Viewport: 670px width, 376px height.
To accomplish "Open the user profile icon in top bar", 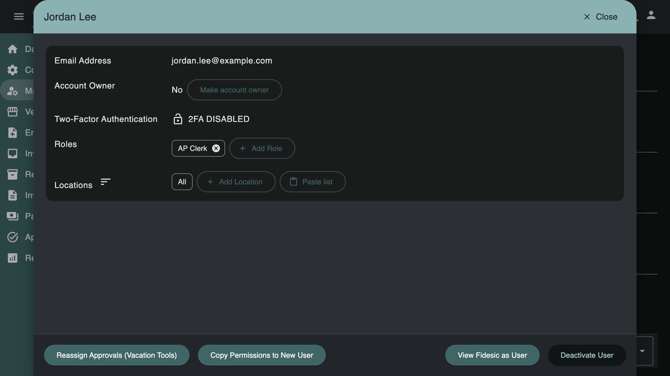I will (651, 15).
